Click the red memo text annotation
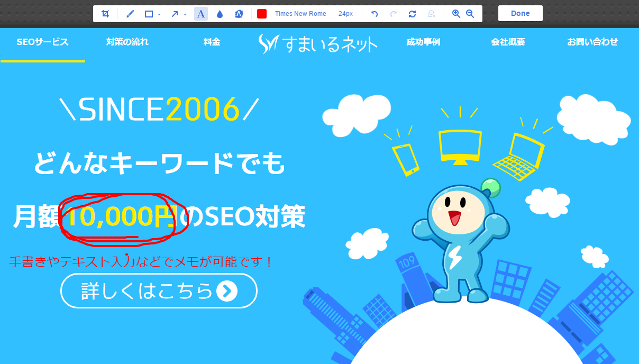The width and height of the screenshot is (639, 364). tap(141, 261)
